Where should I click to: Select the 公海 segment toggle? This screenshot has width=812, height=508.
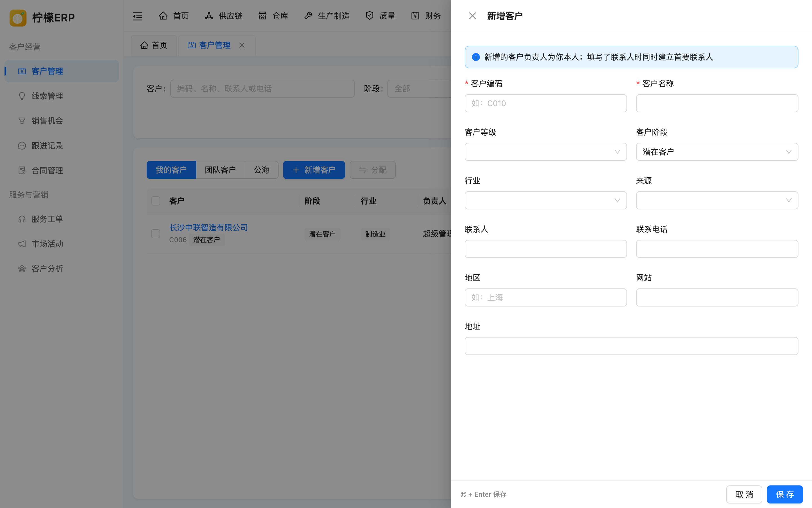click(262, 170)
